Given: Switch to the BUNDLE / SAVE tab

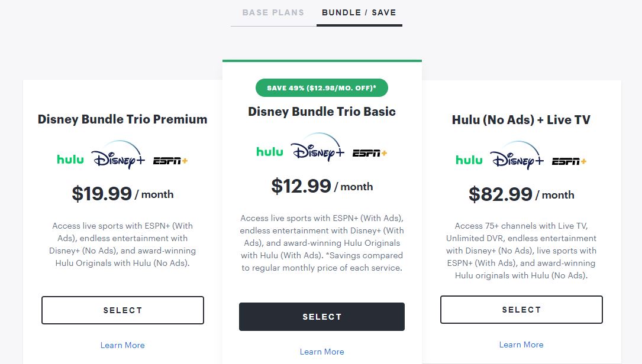Looking at the screenshot, I should 359,12.
